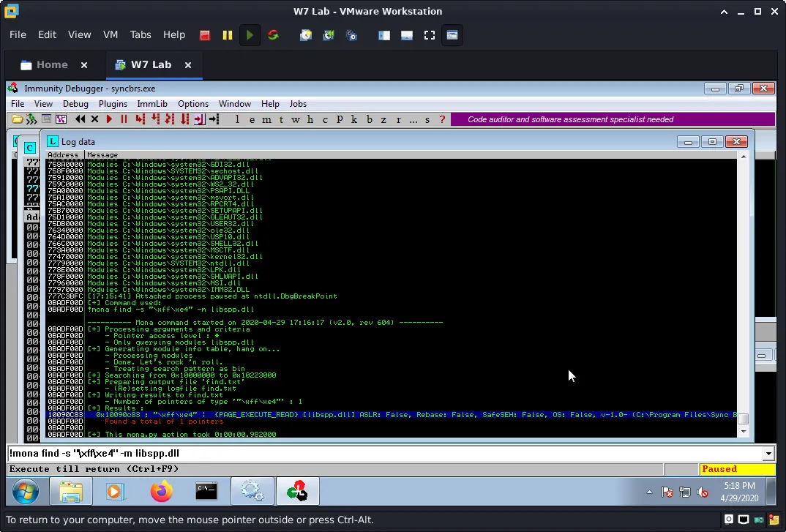Click the red Run program arrow

[x=109, y=119]
